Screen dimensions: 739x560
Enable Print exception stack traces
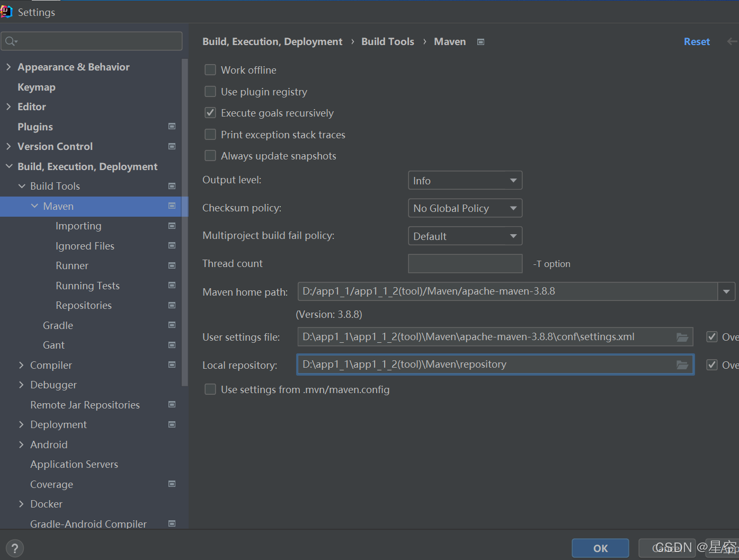(210, 135)
